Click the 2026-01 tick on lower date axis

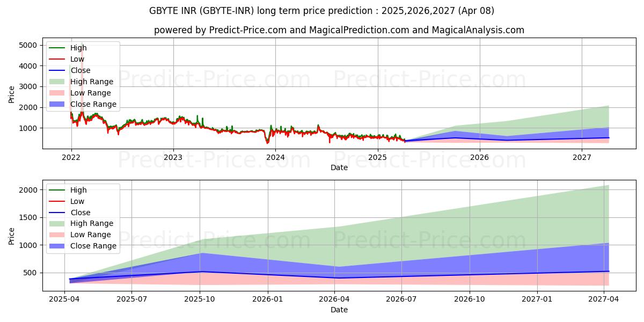tap(268, 299)
